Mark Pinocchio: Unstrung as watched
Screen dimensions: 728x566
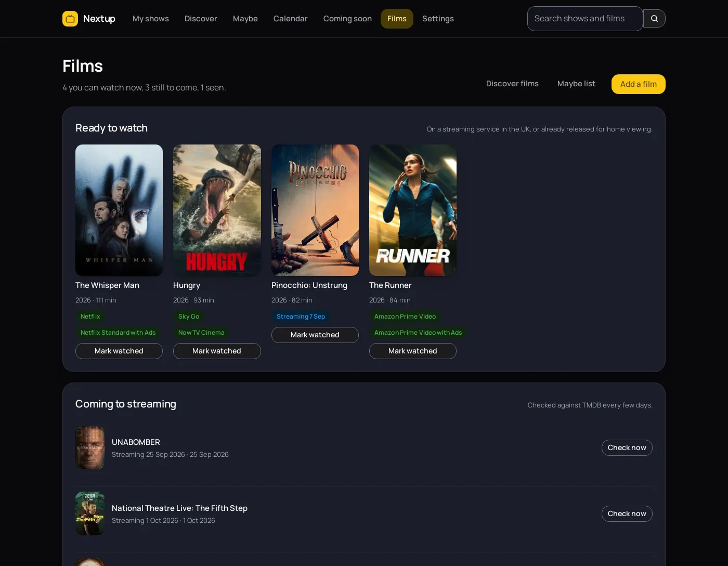point(315,335)
